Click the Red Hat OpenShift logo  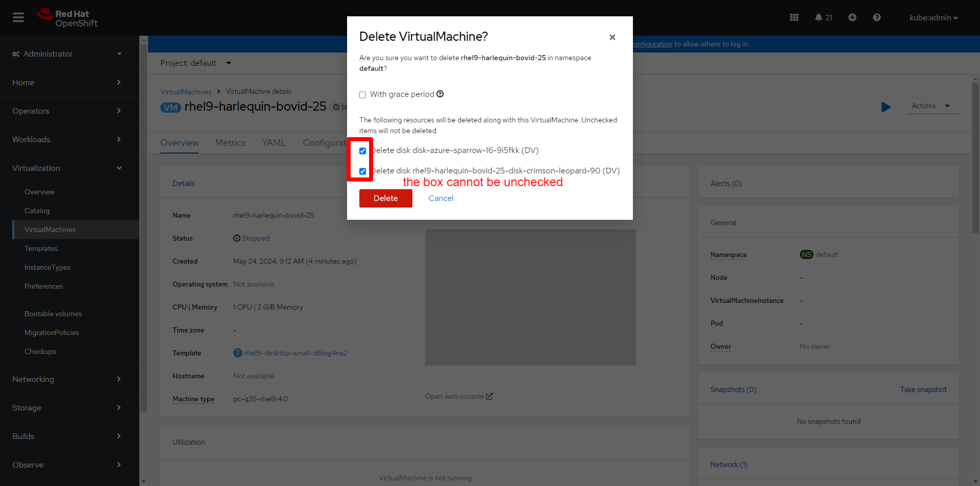[x=67, y=18]
